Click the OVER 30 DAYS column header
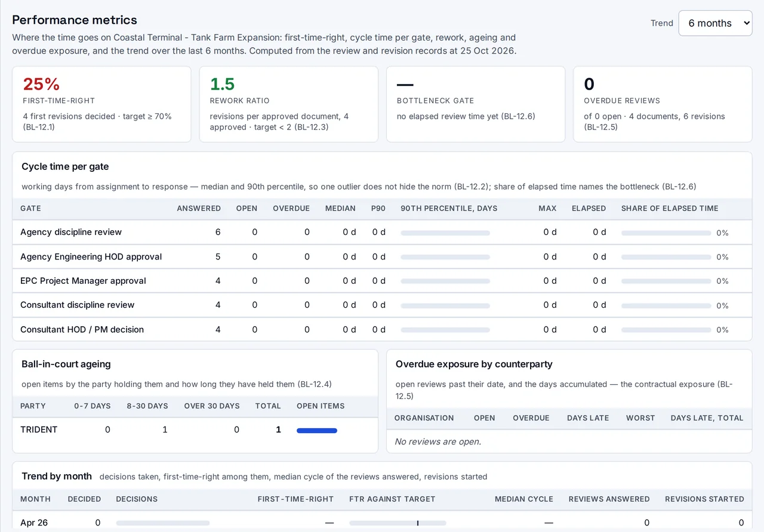The image size is (764, 532). [x=212, y=406]
